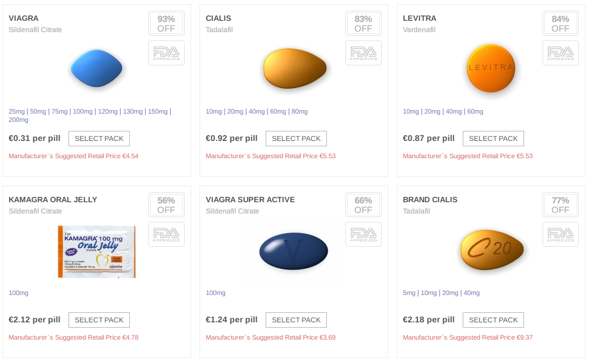The image size is (589, 364).
Task: Hit Select Pack under Brand Cialis
Action: click(x=493, y=320)
